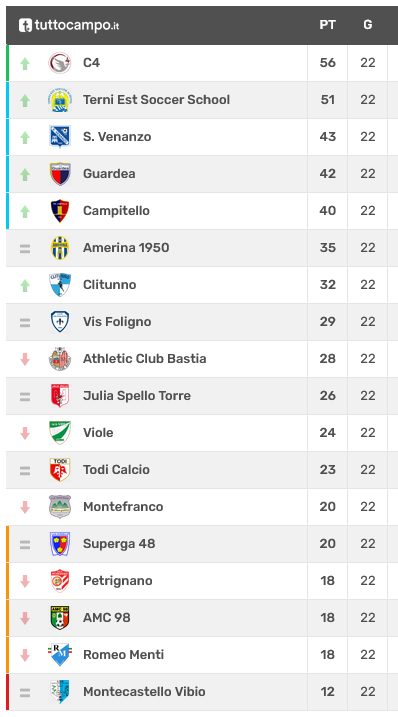Click the Todi Calcio crest icon
The width and height of the screenshot is (398, 717).
tap(60, 470)
